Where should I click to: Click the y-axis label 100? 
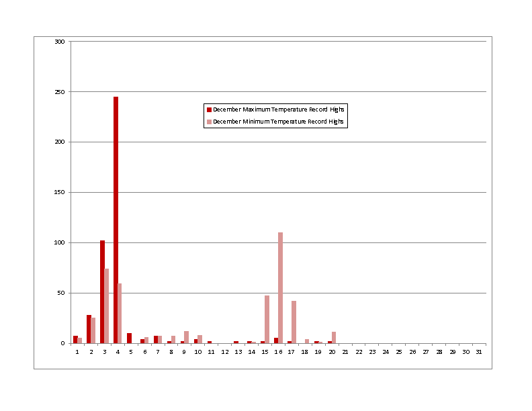click(60, 242)
